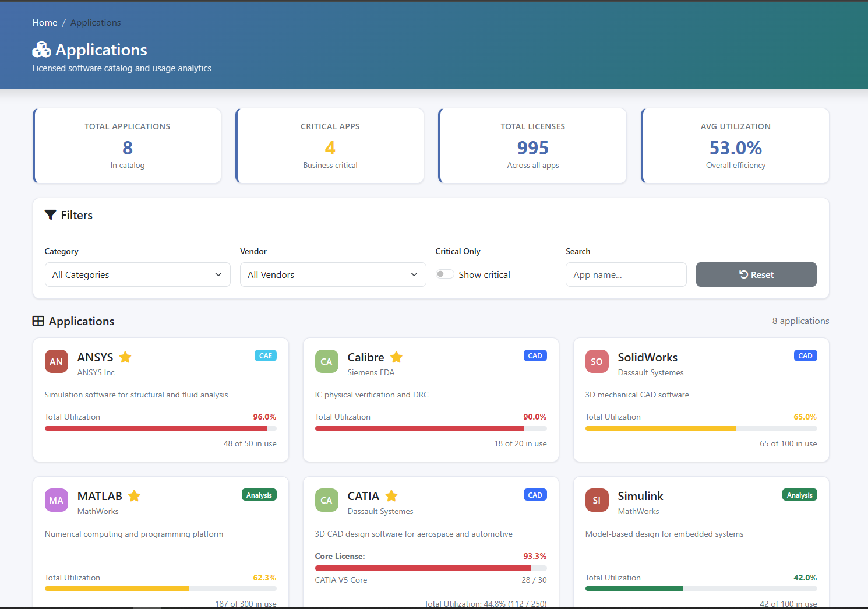Viewport: 868px width, 609px height.
Task: Click the Simulink SI avatar icon
Action: 597,500
